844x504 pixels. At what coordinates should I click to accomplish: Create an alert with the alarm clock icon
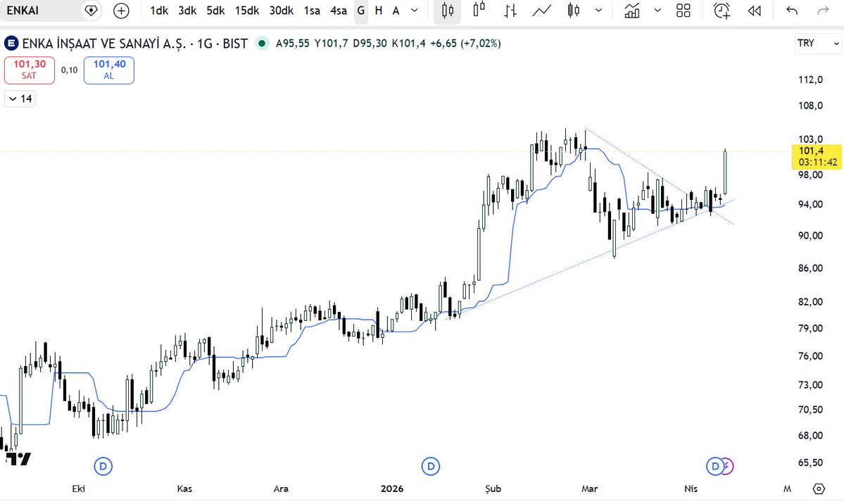pos(722,11)
